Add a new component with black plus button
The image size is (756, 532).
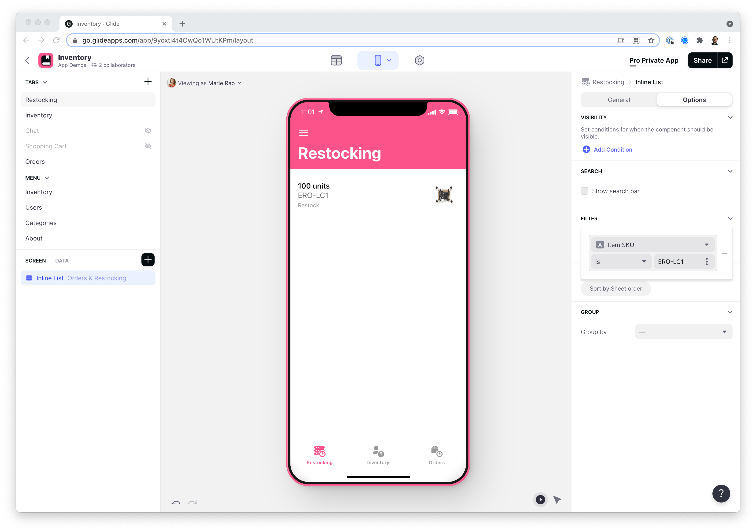point(148,260)
